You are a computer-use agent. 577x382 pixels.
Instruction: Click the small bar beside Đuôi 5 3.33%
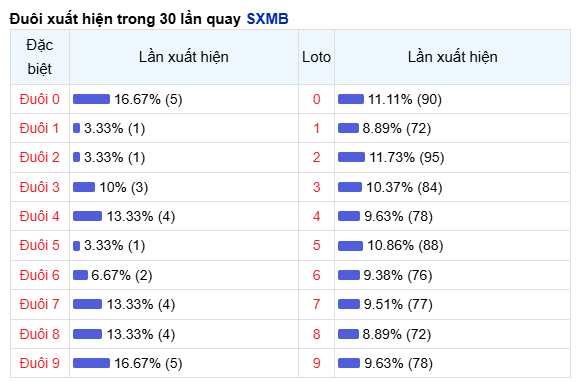coord(77,246)
